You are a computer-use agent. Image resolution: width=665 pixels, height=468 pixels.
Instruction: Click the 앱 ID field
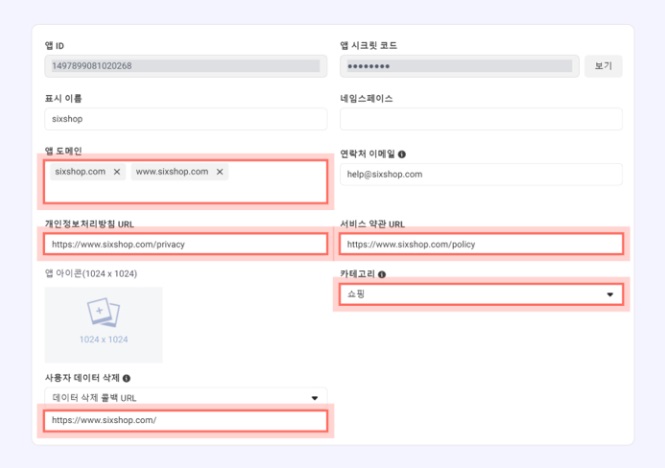point(186,66)
